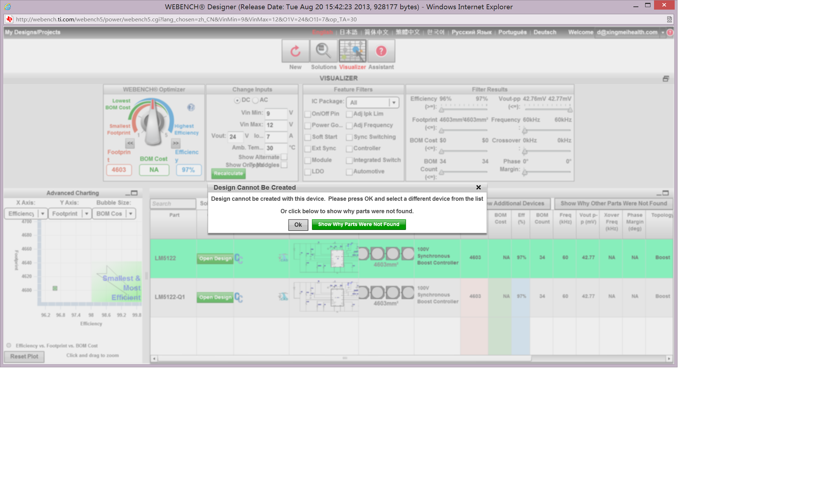
Task: Switch language to 日本語
Action: coord(348,32)
